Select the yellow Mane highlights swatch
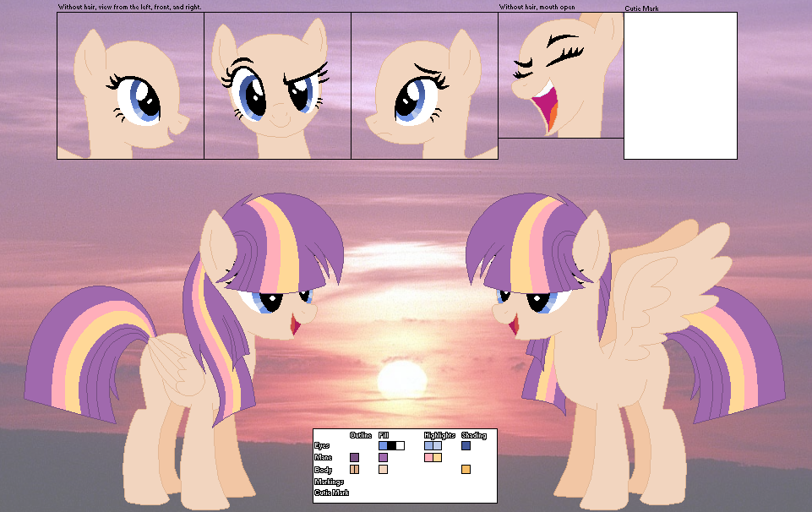This screenshot has height=512, width=812. click(x=437, y=458)
